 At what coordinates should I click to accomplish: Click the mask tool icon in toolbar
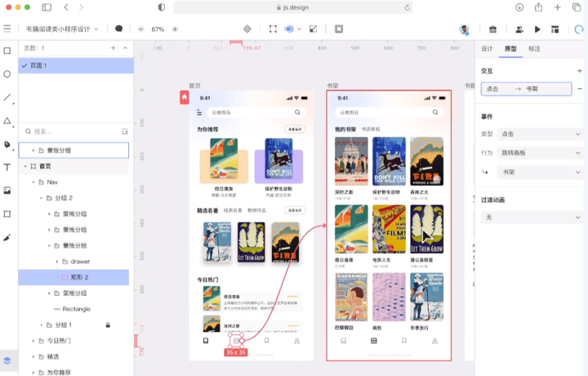(313, 29)
